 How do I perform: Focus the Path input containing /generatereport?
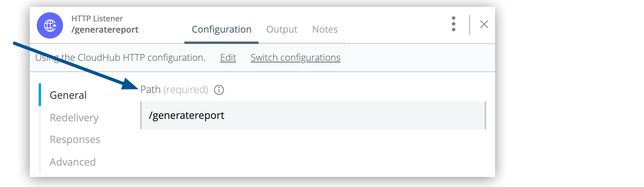click(x=313, y=116)
